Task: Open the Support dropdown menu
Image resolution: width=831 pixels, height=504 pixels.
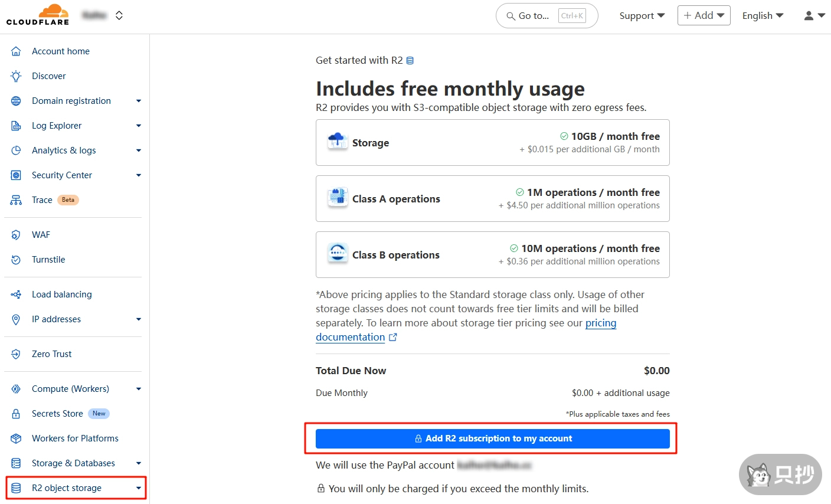Action: pyautogui.click(x=642, y=16)
